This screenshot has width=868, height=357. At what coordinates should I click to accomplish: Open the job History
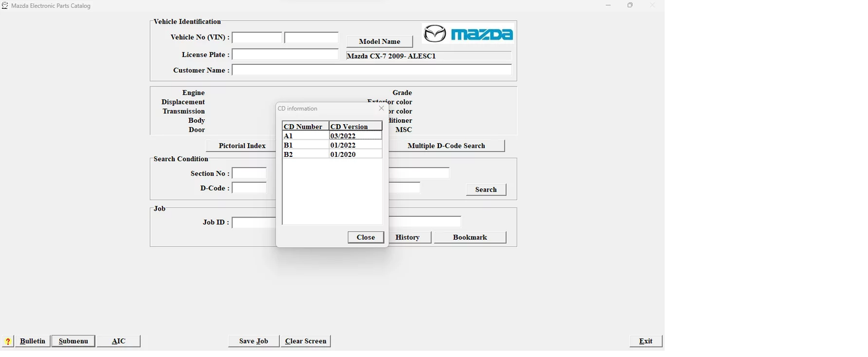[x=408, y=237]
